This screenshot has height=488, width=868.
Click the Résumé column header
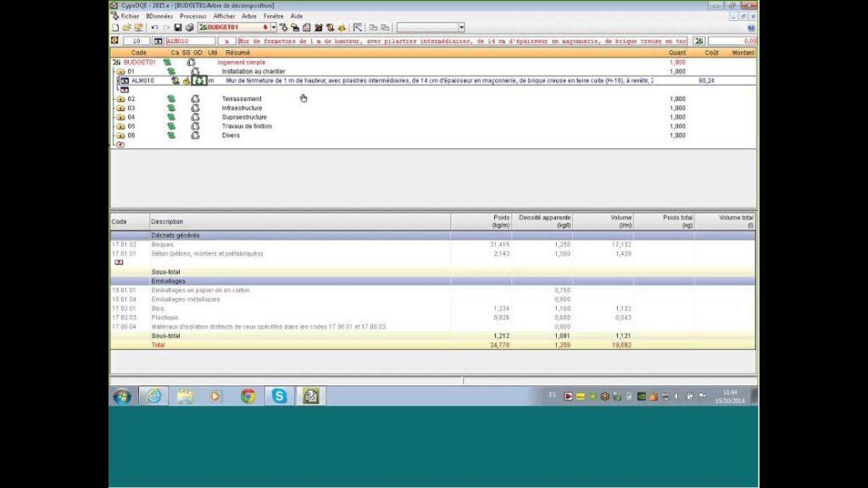click(237, 53)
